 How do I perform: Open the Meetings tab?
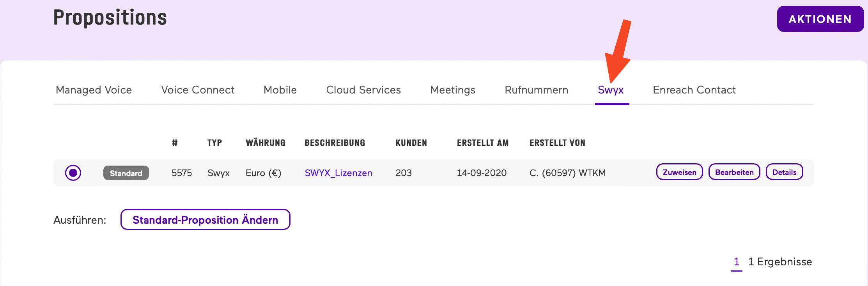click(453, 90)
